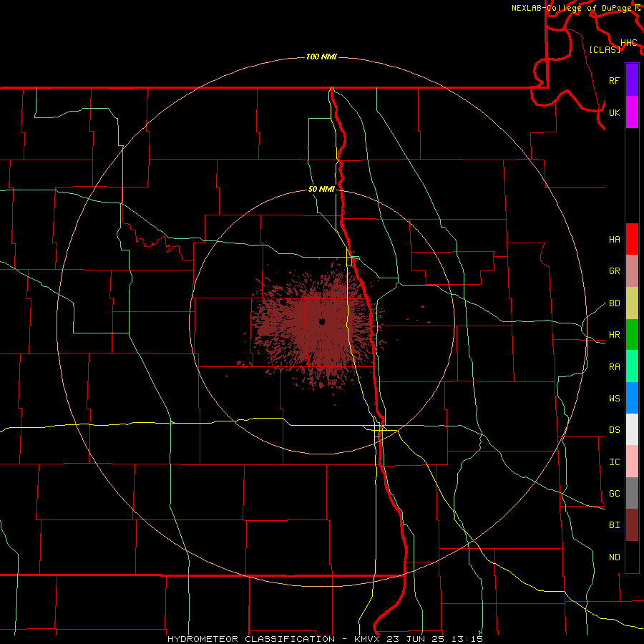Click the RA legend label
Screen dimensions: 644x644
point(614,366)
